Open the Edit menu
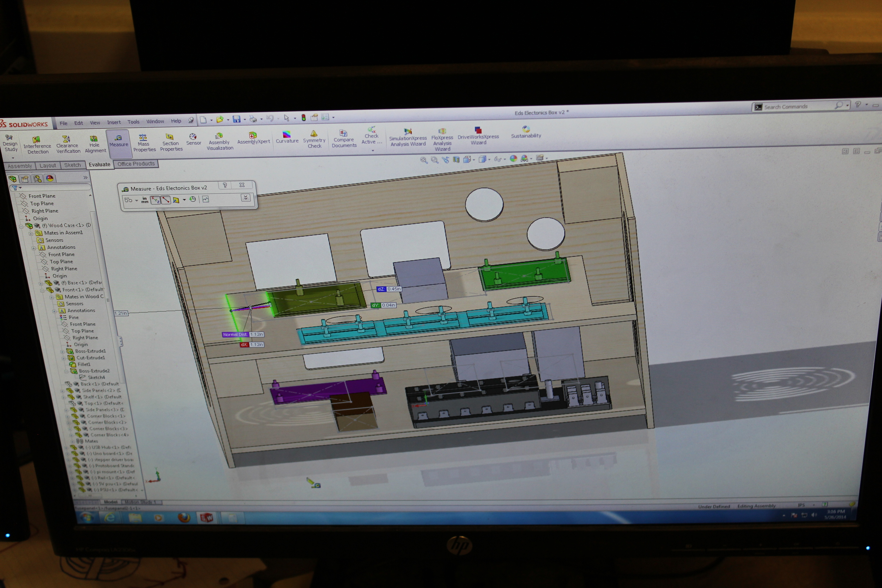This screenshot has height=588, width=882. coord(78,123)
